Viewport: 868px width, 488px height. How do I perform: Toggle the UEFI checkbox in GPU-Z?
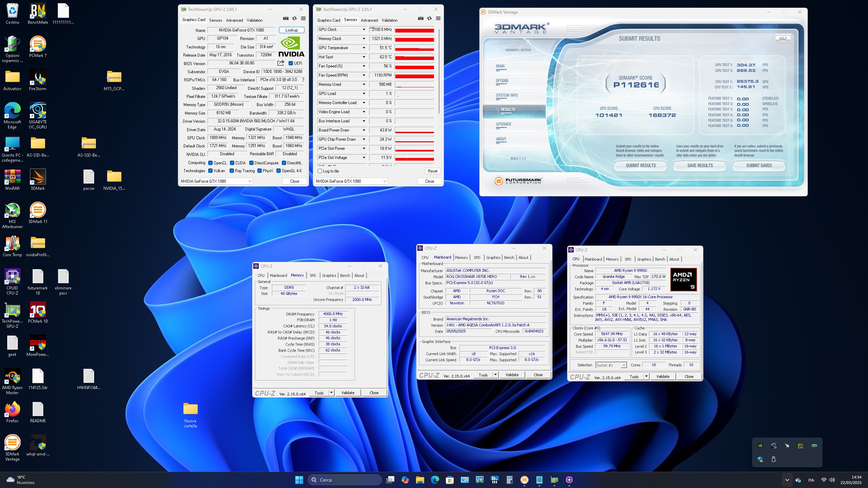click(x=291, y=63)
